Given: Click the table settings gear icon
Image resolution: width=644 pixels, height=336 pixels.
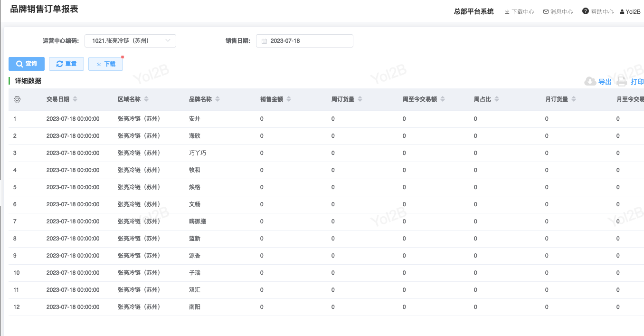Looking at the screenshot, I should pos(17,99).
